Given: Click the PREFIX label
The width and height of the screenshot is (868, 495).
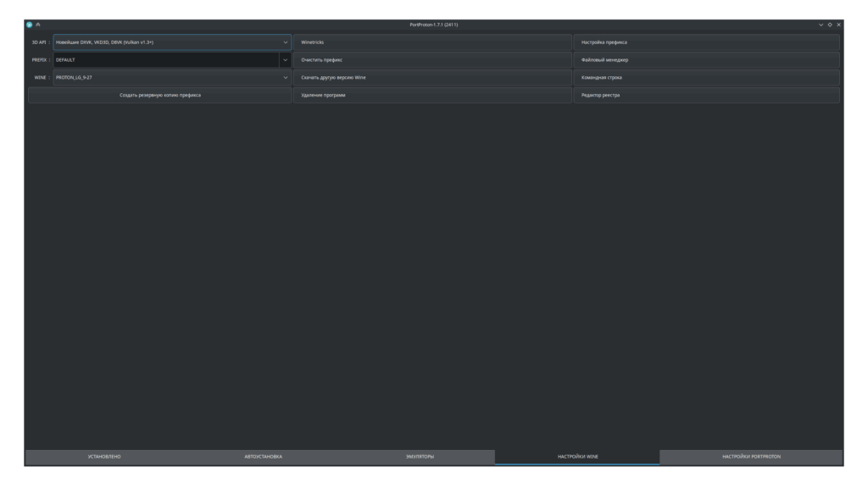Looking at the screenshot, I should pyautogui.click(x=39, y=60).
